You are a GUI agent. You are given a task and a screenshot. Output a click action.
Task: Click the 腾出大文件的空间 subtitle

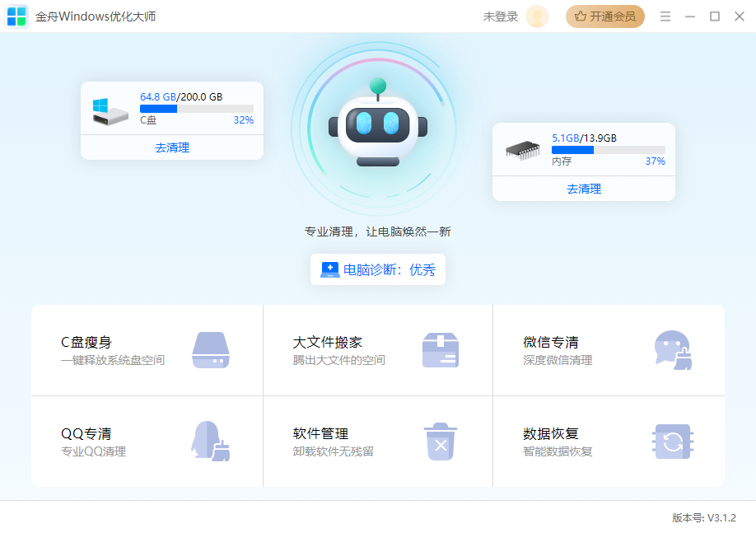[x=339, y=360]
